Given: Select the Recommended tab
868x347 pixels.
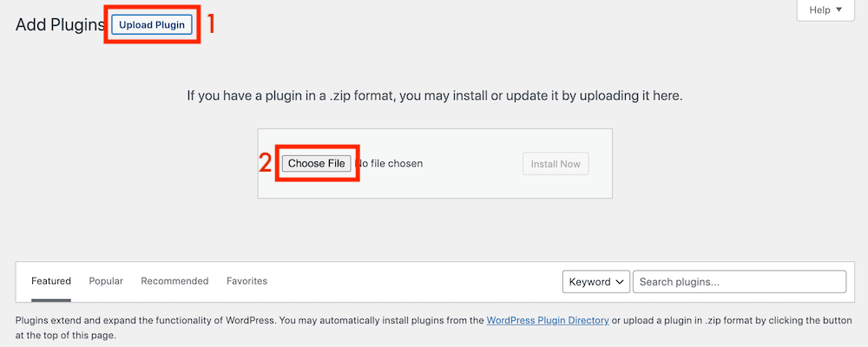Looking at the screenshot, I should [174, 281].
